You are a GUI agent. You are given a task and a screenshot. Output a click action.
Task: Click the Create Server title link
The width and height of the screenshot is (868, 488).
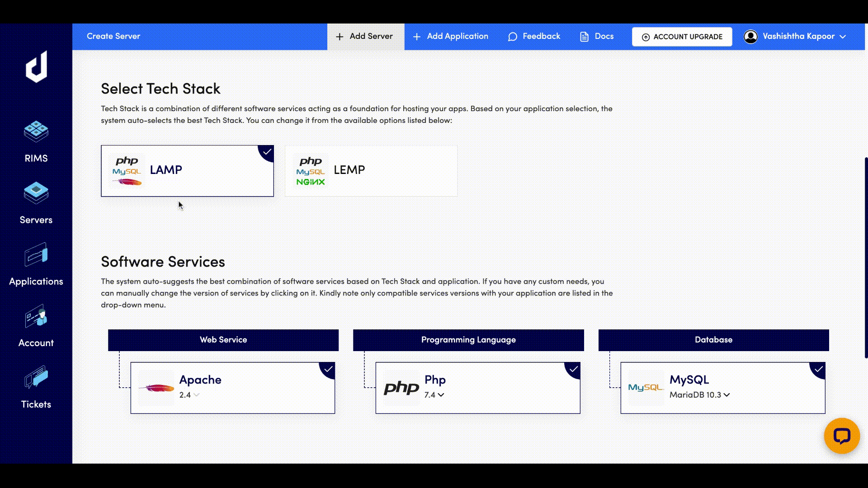(113, 36)
